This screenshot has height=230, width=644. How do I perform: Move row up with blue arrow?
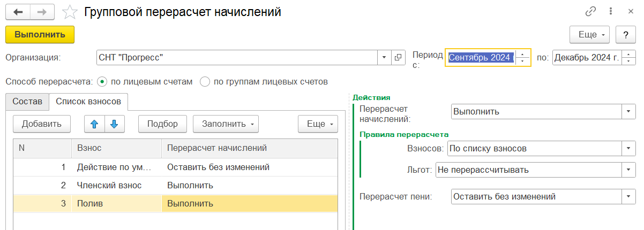pos(95,124)
